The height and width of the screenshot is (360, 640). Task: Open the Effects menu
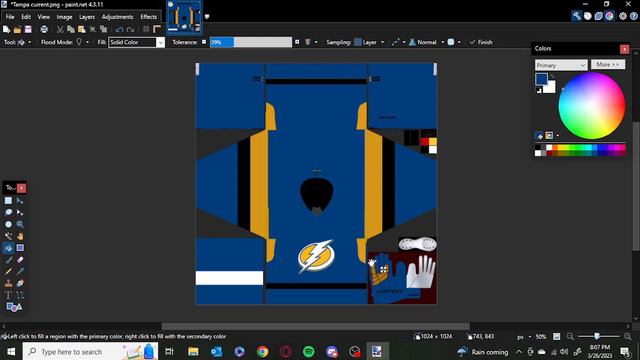tap(149, 17)
